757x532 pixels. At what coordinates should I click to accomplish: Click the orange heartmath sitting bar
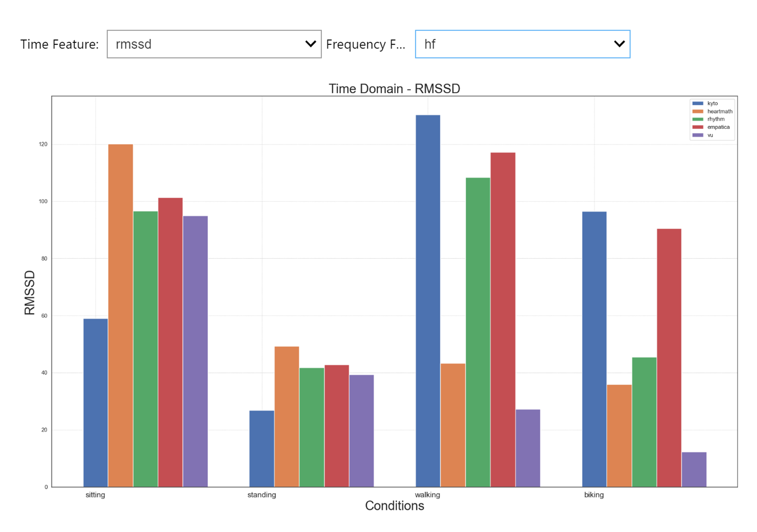point(121,315)
